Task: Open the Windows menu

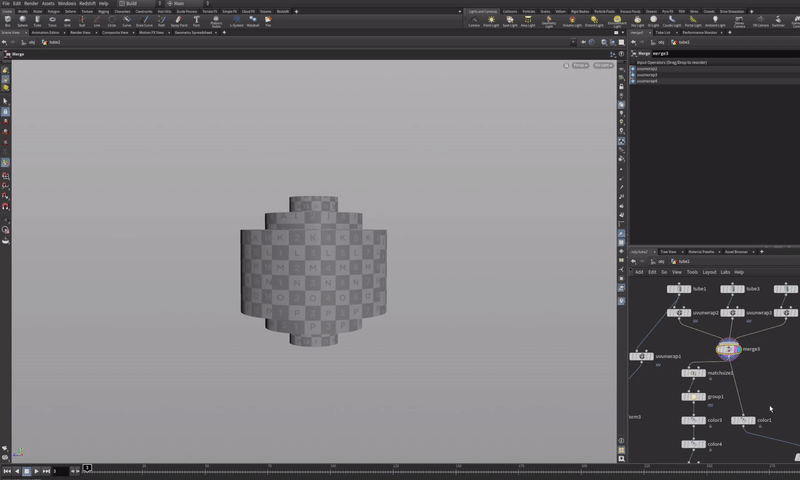Action: click(x=66, y=3)
